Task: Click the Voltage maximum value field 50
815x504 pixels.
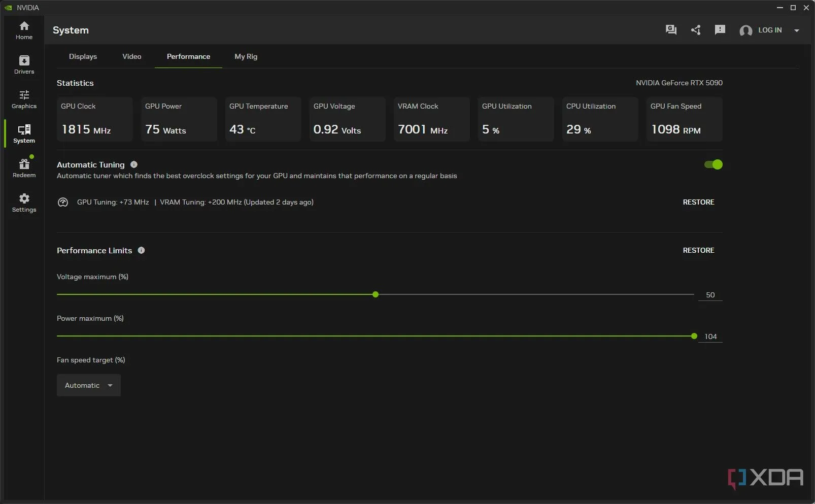Action: (710, 295)
